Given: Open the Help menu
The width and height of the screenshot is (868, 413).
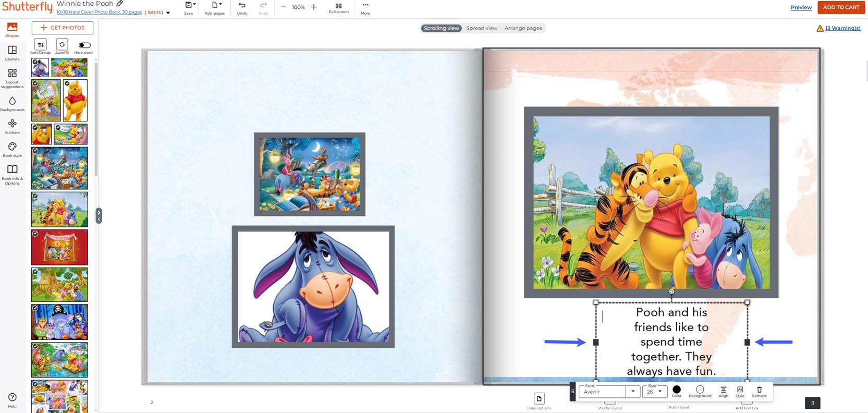Looking at the screenshot, I should point(12,400).
